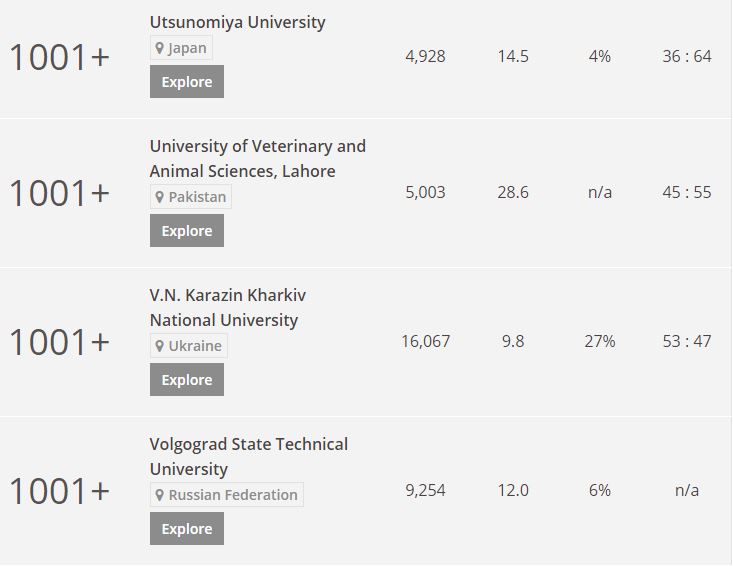The image size is (733, 566).
Task: Click the 1001+ rank beside Volgograd State
Action: coord(59,492)
